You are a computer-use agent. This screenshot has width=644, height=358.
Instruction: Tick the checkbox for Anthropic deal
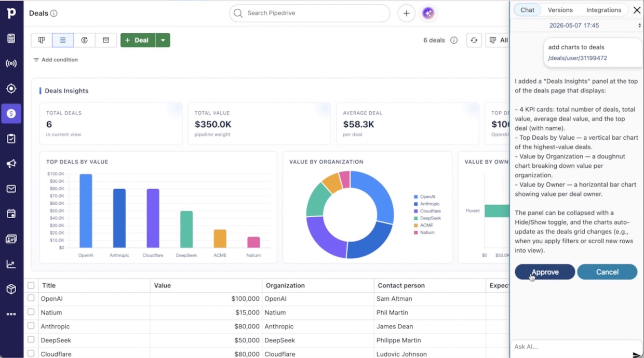pos(31,326)
